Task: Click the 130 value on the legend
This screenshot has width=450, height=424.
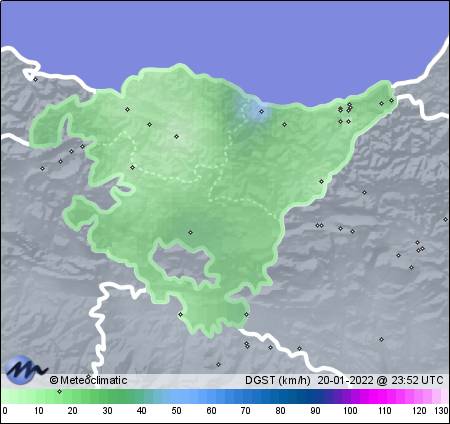Action: (442, 411)
